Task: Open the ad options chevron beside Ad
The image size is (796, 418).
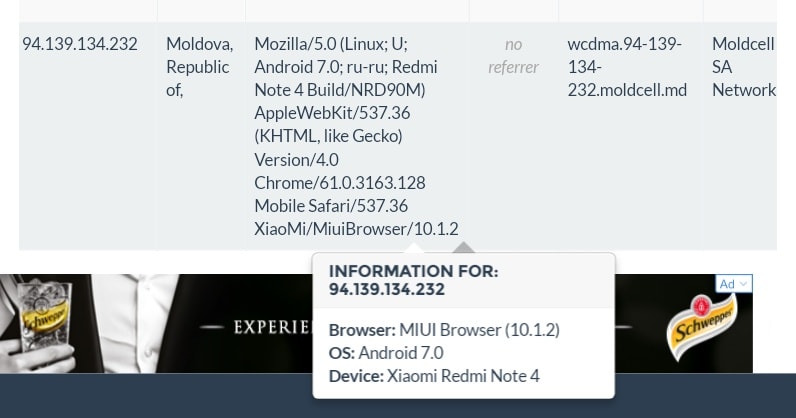Action: [743, 284]
